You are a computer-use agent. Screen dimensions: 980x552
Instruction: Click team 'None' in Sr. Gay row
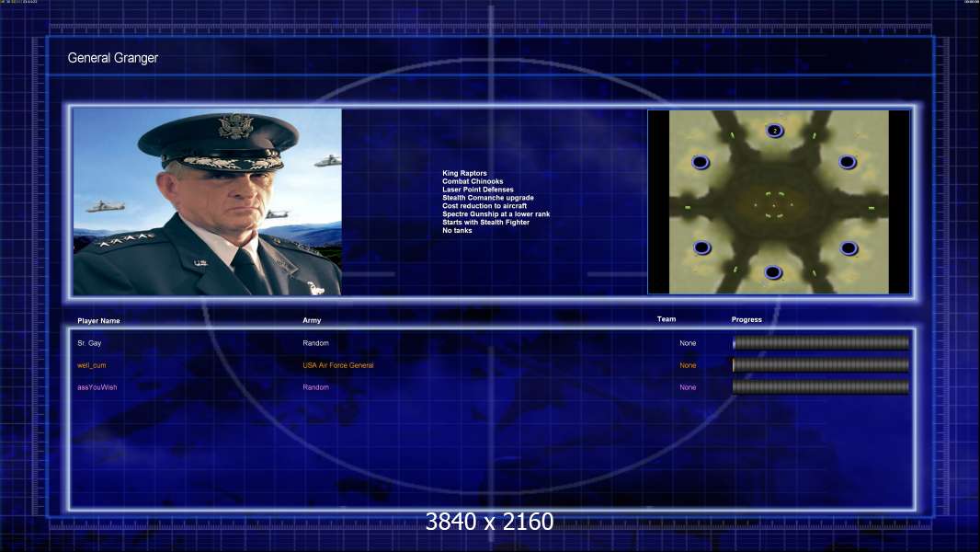point(688,343)
